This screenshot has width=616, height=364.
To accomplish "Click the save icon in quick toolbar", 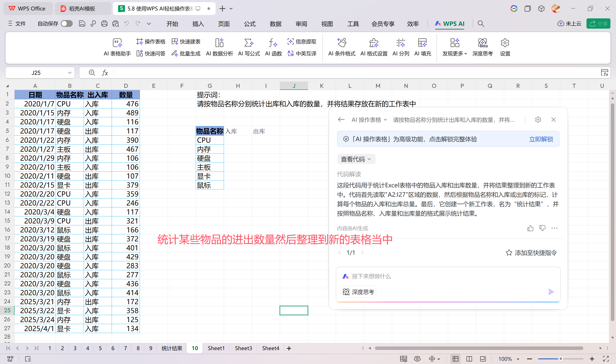I will tap(82, 23).
